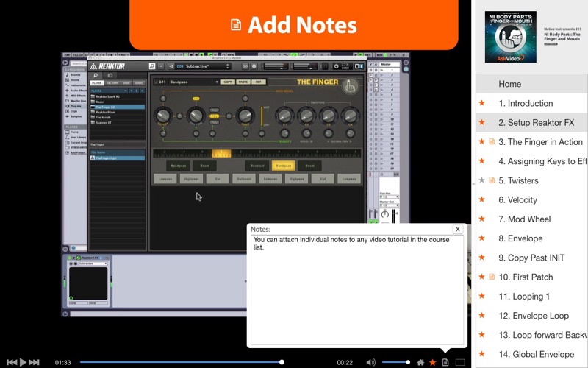Open the note icon on 10. First Patch
The height and width of the screenshot is (368, 588).
[x=492, y=277]
